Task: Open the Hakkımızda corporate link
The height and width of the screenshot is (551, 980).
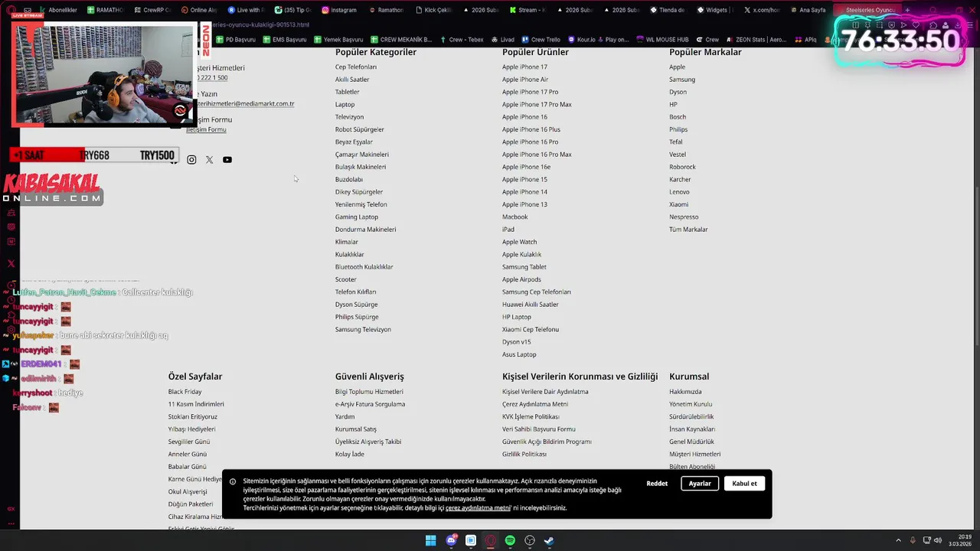Action: [685, 392]
